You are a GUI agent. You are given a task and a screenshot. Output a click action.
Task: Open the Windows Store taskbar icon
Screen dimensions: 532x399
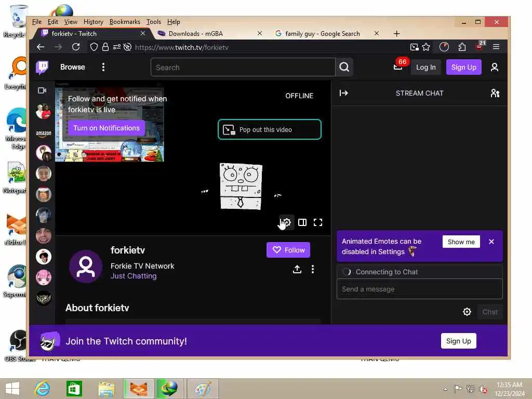[74, 389]
